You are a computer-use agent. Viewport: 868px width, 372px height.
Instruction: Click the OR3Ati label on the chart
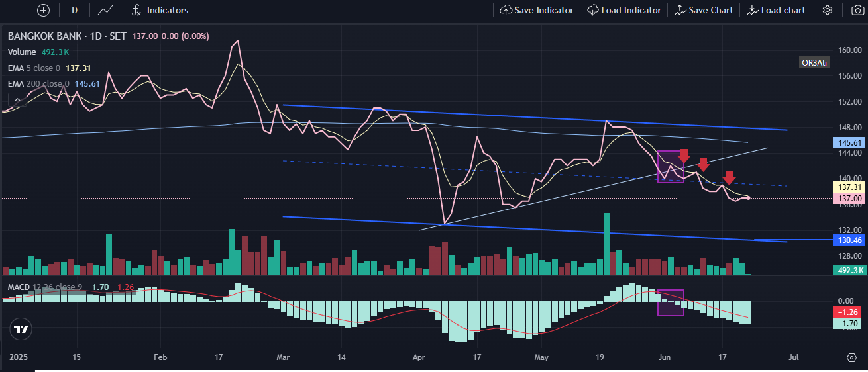(x=814, y=62)
